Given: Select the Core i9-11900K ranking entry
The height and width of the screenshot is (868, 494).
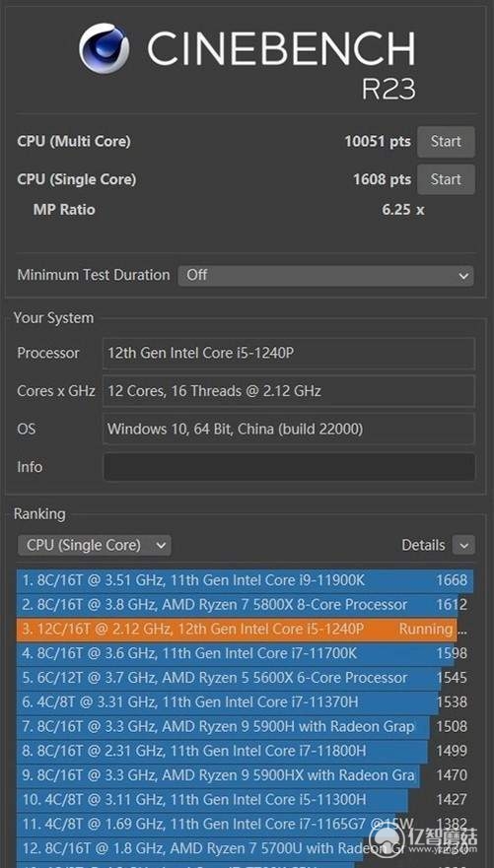Looking at the screenshot, I should click(245, 580).
